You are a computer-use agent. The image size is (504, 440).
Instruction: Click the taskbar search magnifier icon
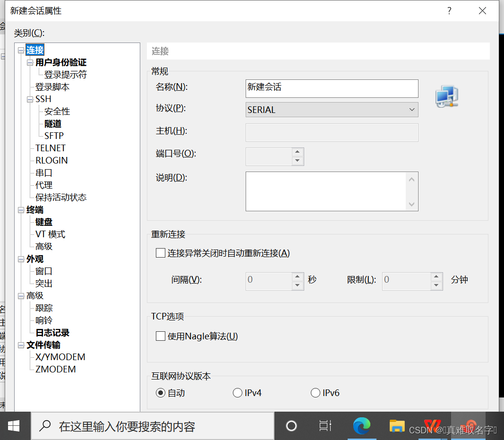45,425
